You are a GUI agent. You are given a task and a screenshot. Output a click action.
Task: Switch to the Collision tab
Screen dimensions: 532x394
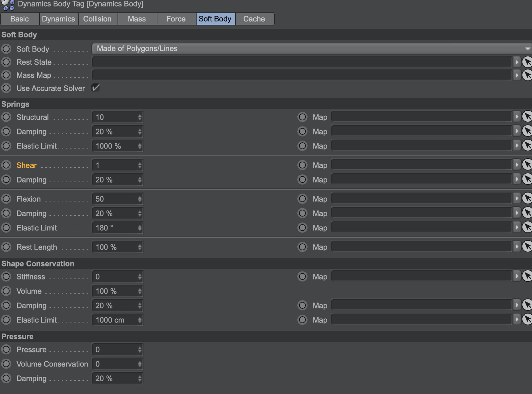[x=98, y=19]
